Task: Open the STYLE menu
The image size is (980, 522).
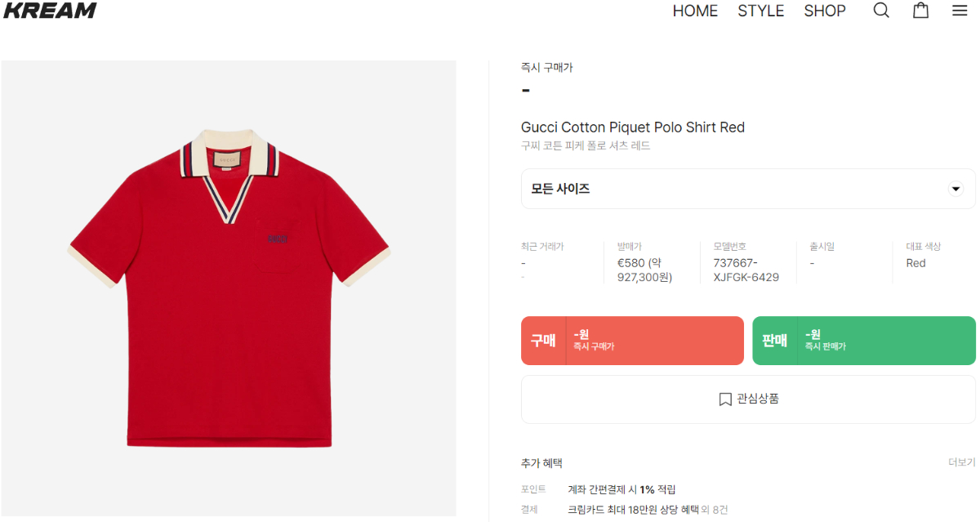Action: (760, 11)
